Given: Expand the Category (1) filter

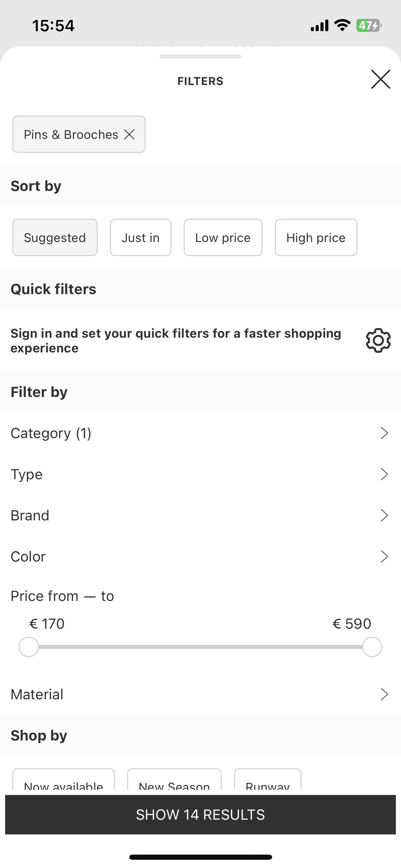Looking at the screenshot, I should [x=200, y=433].
